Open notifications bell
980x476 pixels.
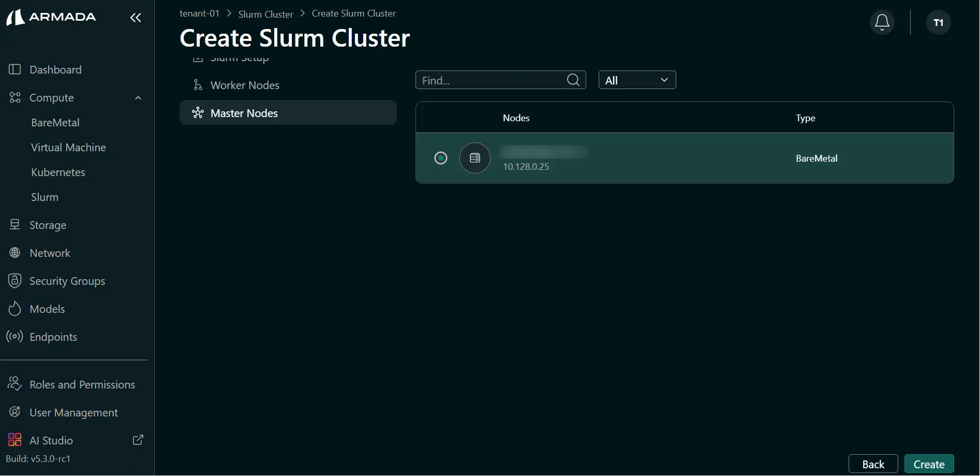(882, 22)
